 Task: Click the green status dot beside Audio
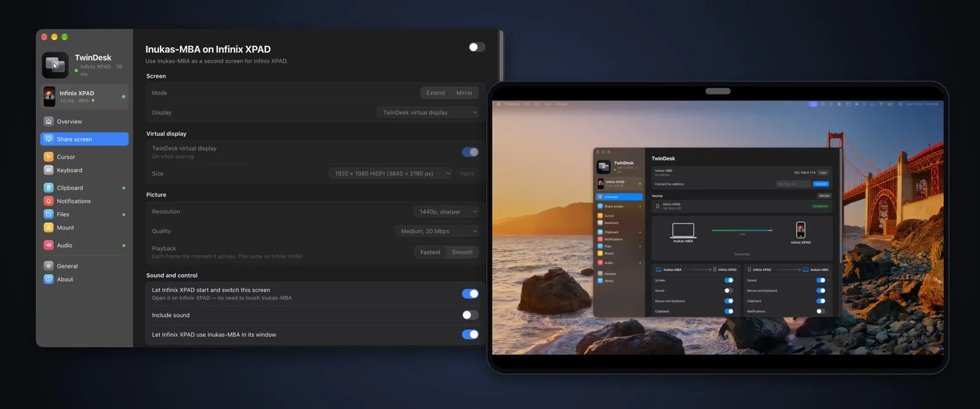[x=124, y=246]
